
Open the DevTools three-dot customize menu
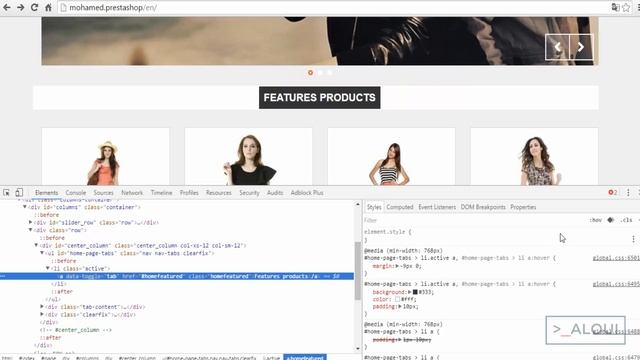click(628, 193)
